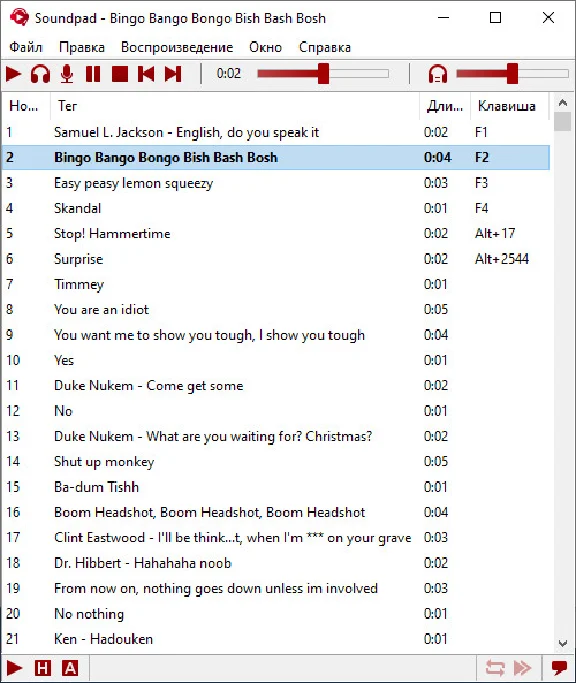Pause playback with the pause icon
The width and height of the screenshot is (576, 683).
(93, 74)
